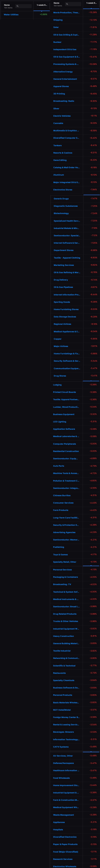
Task: Sort by the right 1-week return column header
Action: pos(91,3)
